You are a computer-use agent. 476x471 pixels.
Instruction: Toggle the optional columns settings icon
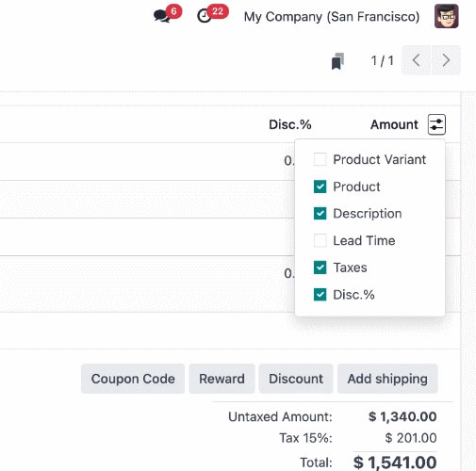[x=436, y=124]
